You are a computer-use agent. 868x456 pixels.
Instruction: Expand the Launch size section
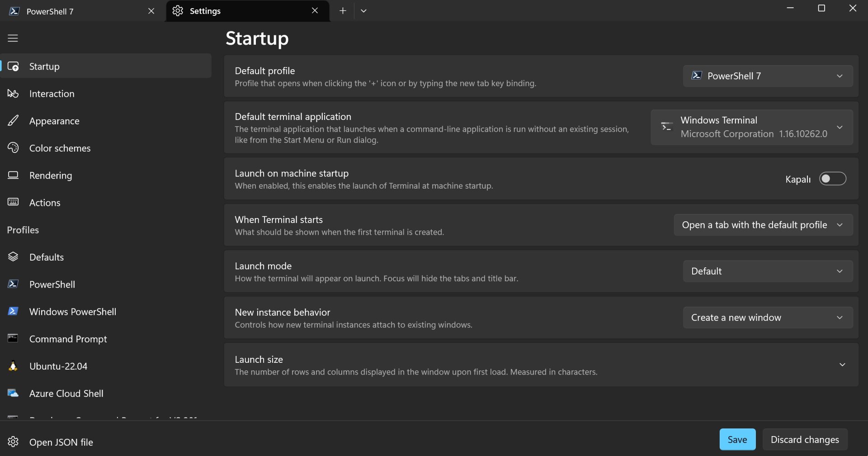842,365
